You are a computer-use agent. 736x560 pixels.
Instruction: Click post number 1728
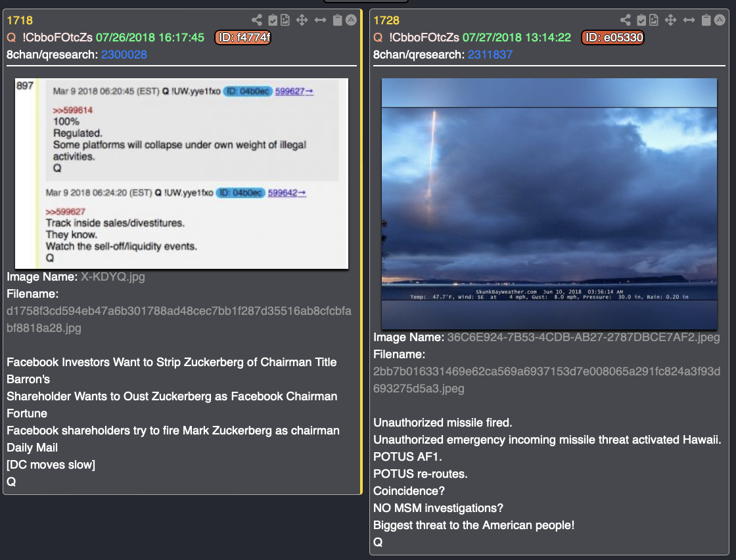pos(386,20)
